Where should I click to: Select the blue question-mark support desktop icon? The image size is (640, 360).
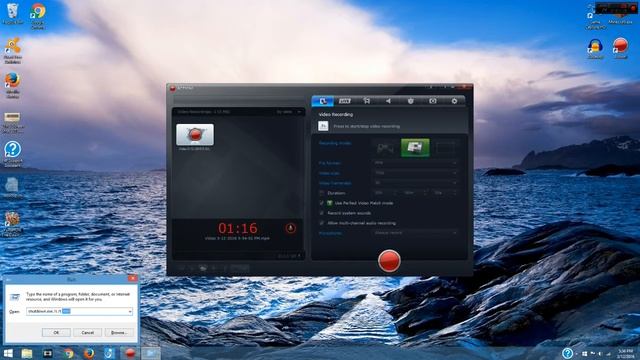coord(13,153)
